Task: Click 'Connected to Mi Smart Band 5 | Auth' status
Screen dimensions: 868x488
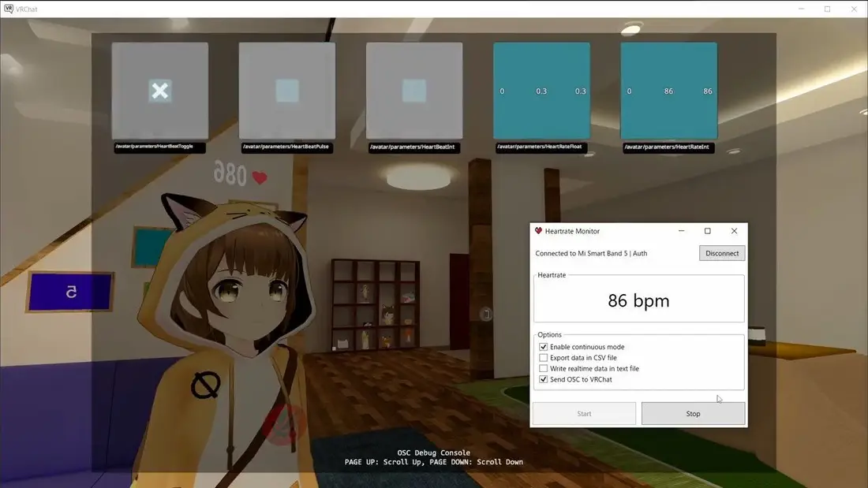Action: pyautogui.click(x=591, y=253)
